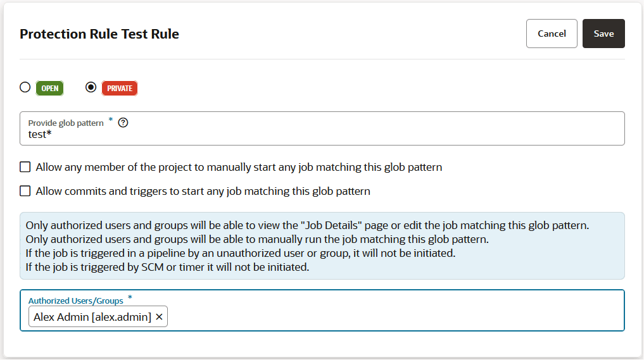Image resolution: width=644 pixels, height=360 pixels.
Task: Click the 'Authorized Users/Groups' field label
Action: click(x=75, y=301)
